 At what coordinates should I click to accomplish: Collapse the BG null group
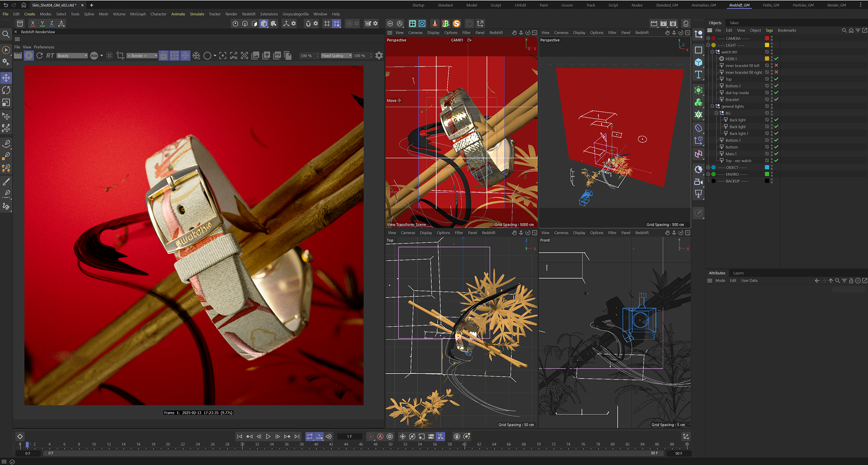[716, 113]
